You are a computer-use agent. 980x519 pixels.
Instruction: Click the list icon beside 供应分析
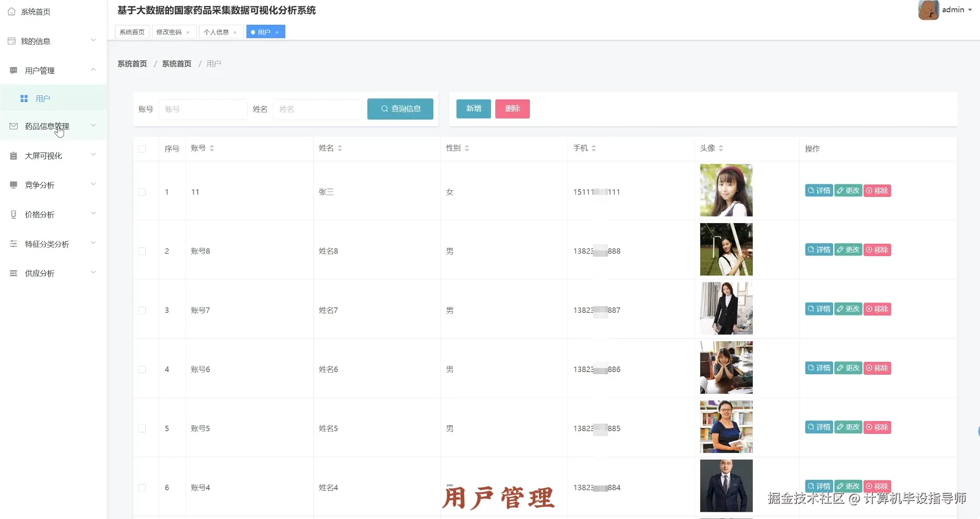pyautogui.click(x=13, y=273)
